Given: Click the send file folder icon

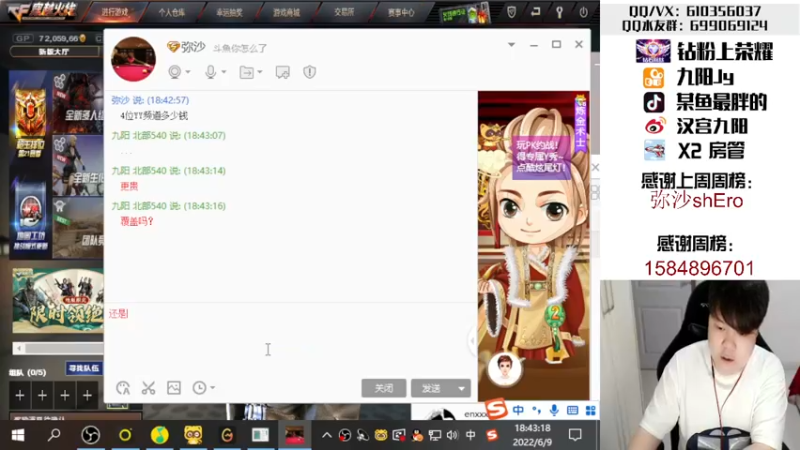Looking at the screenshot, I should point(246,72).
